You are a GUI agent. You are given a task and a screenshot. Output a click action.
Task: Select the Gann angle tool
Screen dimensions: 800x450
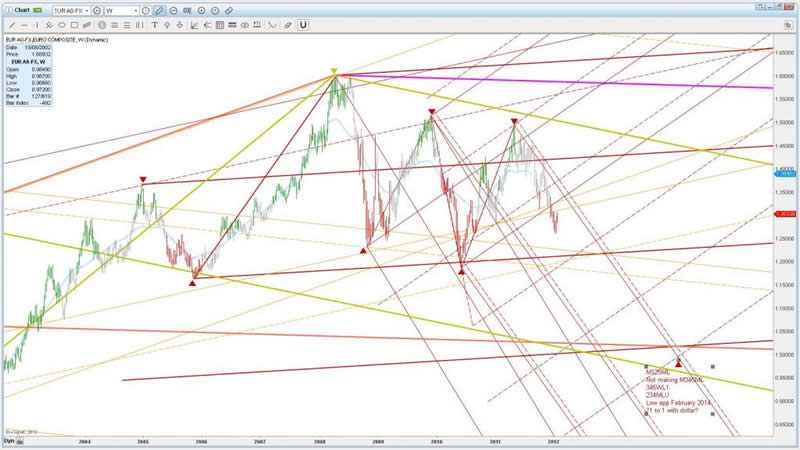point(194,25)
